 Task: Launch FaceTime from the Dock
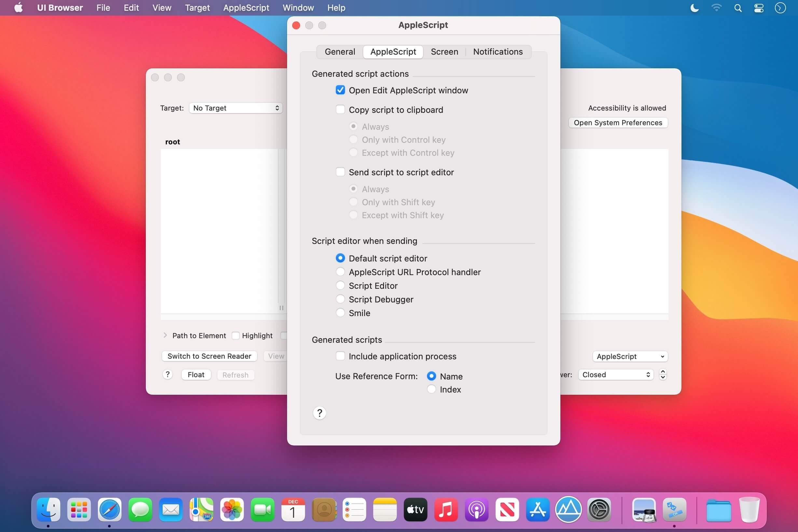pyautogui.click(x=263, y=510)
